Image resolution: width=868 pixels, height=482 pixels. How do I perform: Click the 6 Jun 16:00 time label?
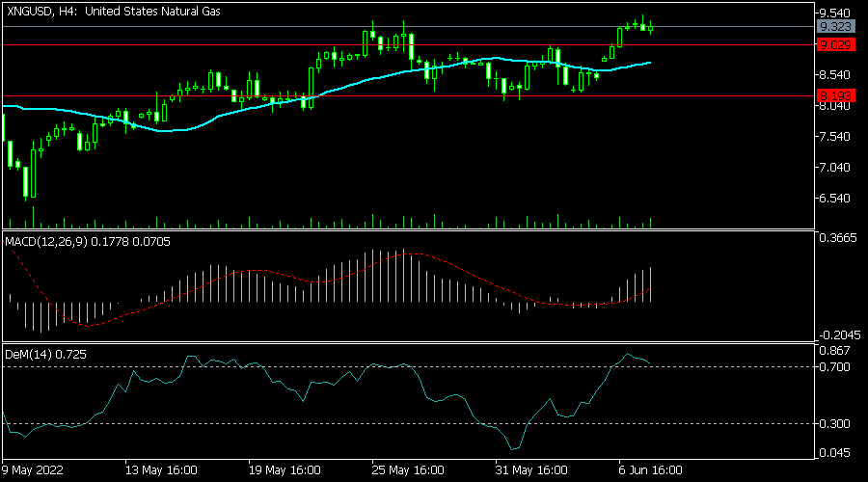(650, 470)
